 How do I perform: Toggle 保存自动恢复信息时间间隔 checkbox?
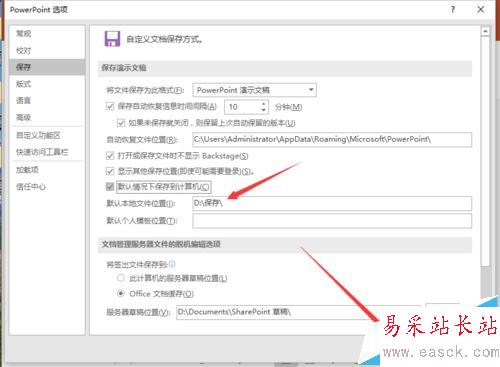point(110,107)
